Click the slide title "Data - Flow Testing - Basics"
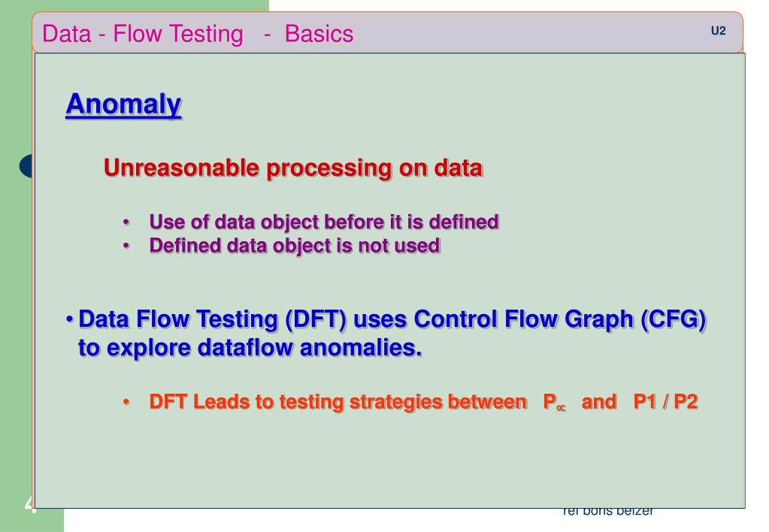Image resolution: width=769 pixels, height=532 pixels. 198,34
